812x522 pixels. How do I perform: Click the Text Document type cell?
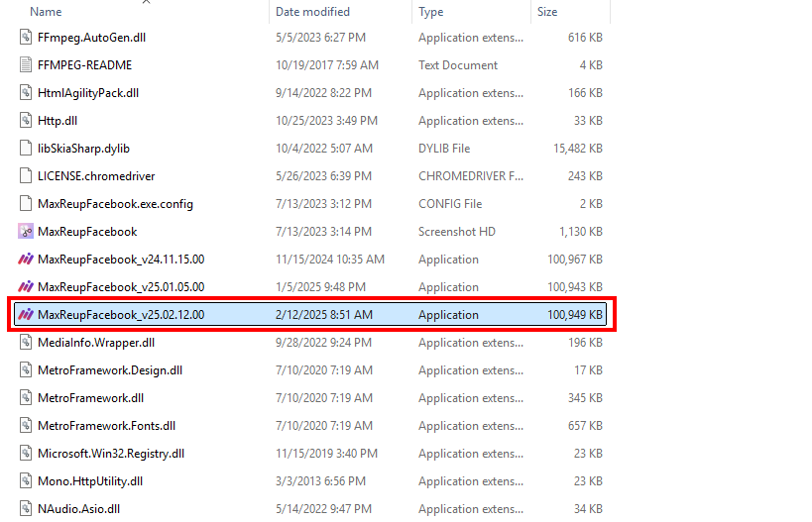pyautogui.click(x=458, y=65)
